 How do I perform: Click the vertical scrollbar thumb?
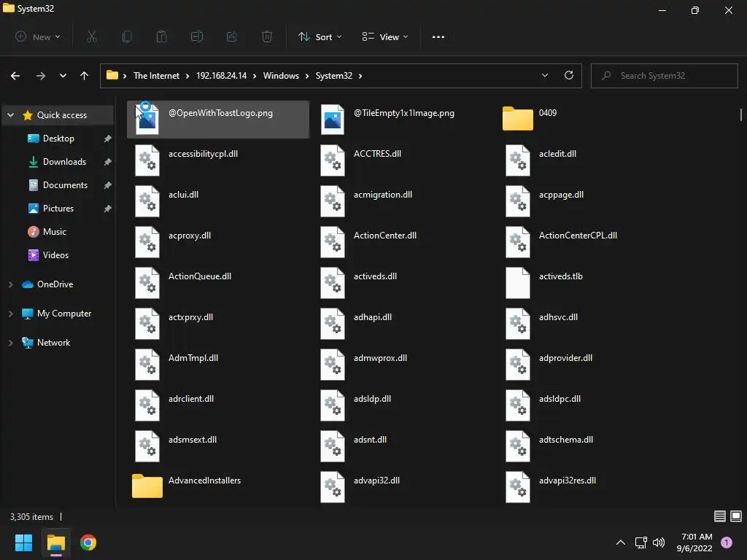[x=741, y=114]
